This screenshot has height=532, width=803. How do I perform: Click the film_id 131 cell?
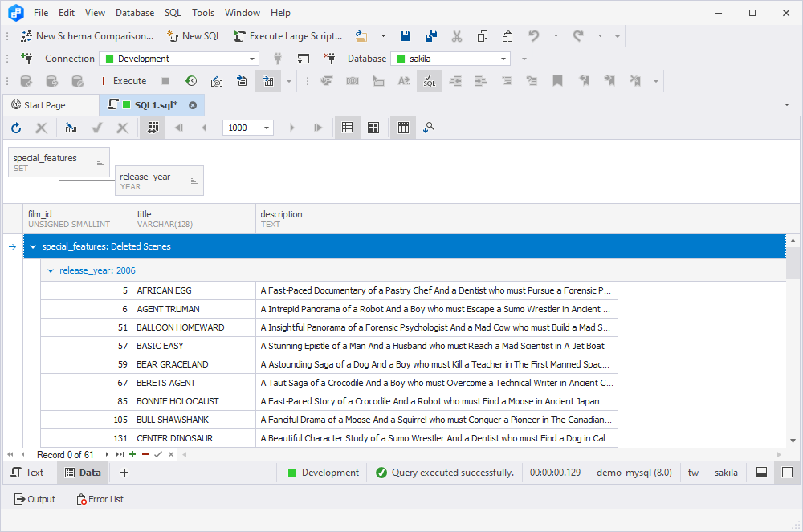coord(87,438)
